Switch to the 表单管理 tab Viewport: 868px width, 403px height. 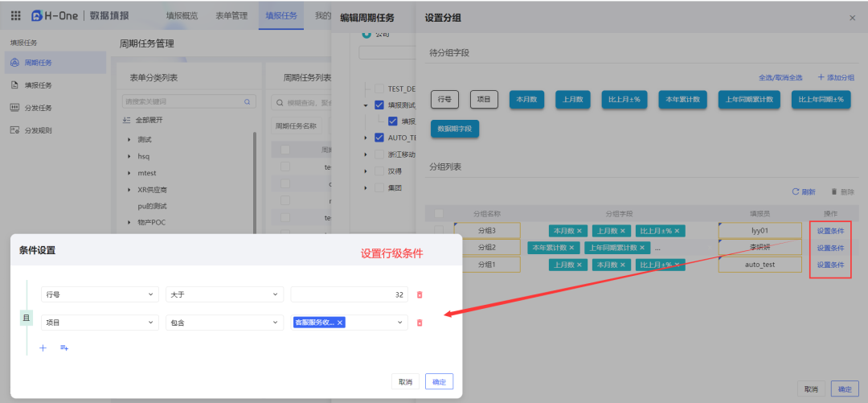coord(231,15)
